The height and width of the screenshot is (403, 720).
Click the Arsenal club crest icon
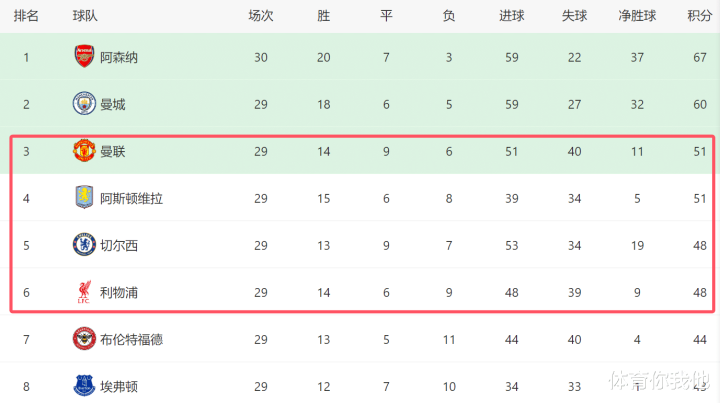[84, 57]
